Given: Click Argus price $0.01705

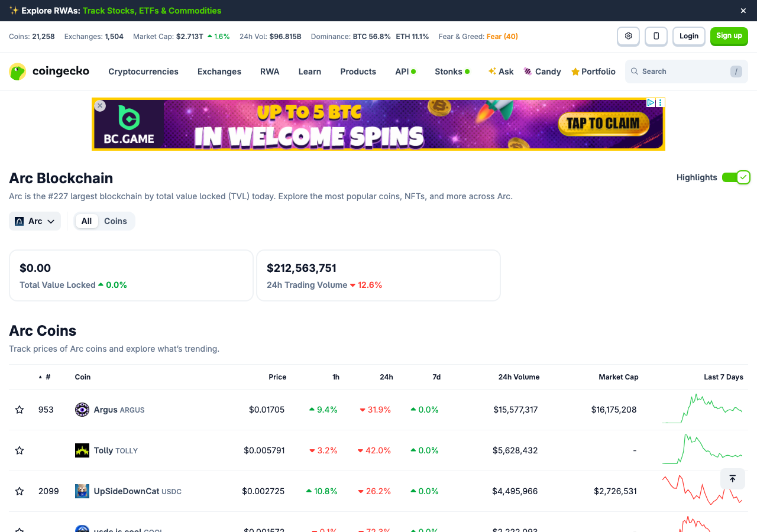Looking at the screenshot, I should pyautogui.click(x=267, y=410).
